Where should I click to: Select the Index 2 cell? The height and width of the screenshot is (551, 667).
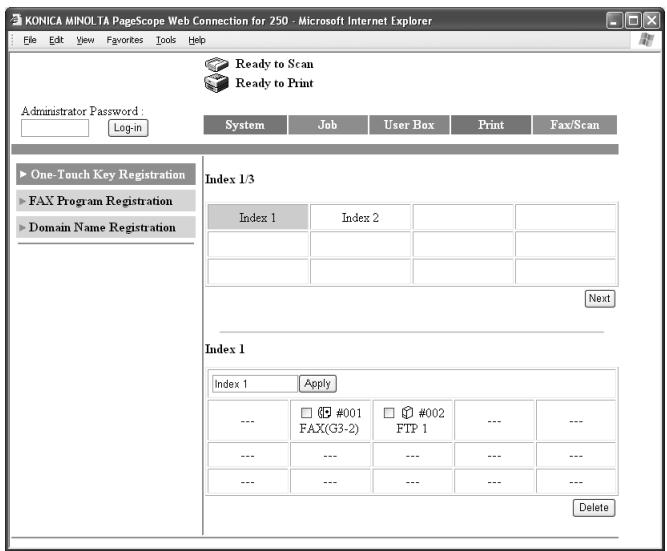tap(360, 217)
